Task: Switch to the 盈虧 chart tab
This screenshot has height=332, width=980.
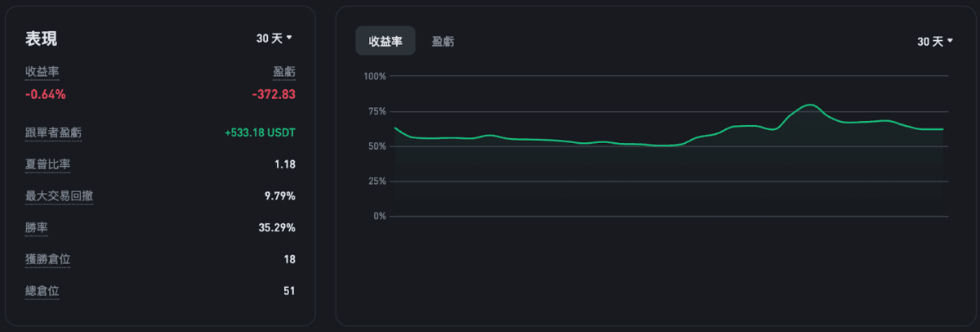Action: 443,41
